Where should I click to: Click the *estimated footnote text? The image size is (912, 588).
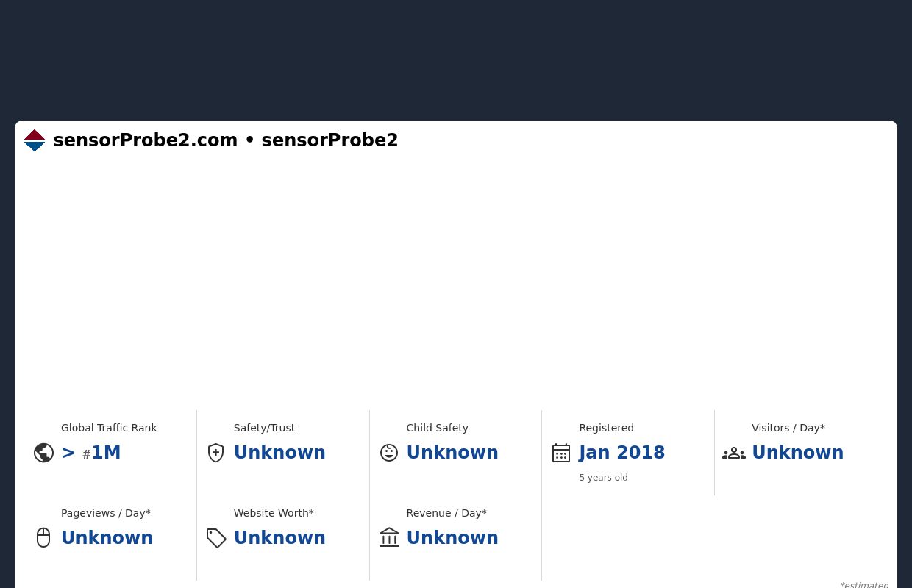coord(864,584)
